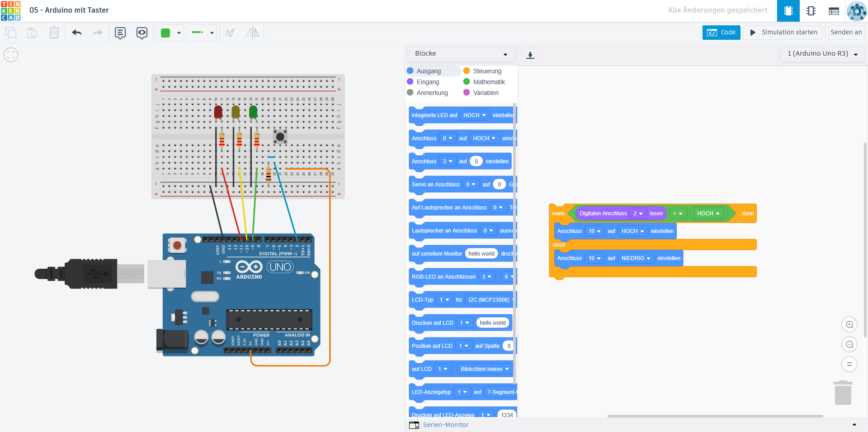The image size is (868, 432).
Task: Open the schematic view icon
Action: click(811, 11)
